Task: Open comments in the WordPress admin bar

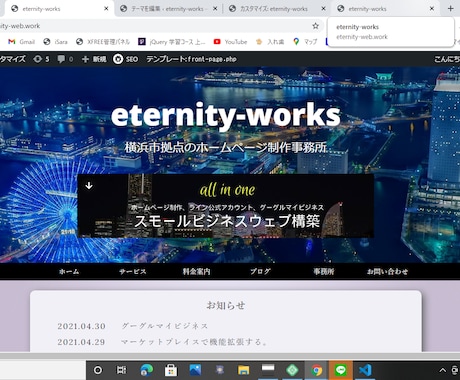Action: pos(65,59)
